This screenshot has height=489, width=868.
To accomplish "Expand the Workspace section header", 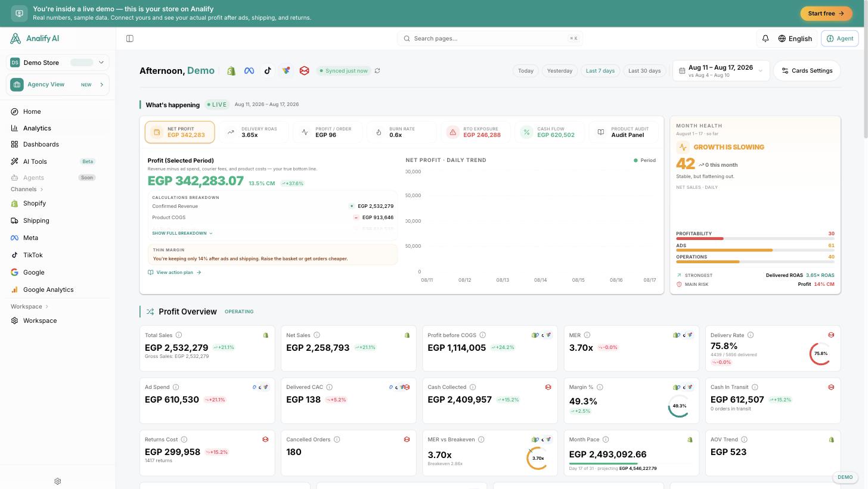I will [x=30, y=307].
